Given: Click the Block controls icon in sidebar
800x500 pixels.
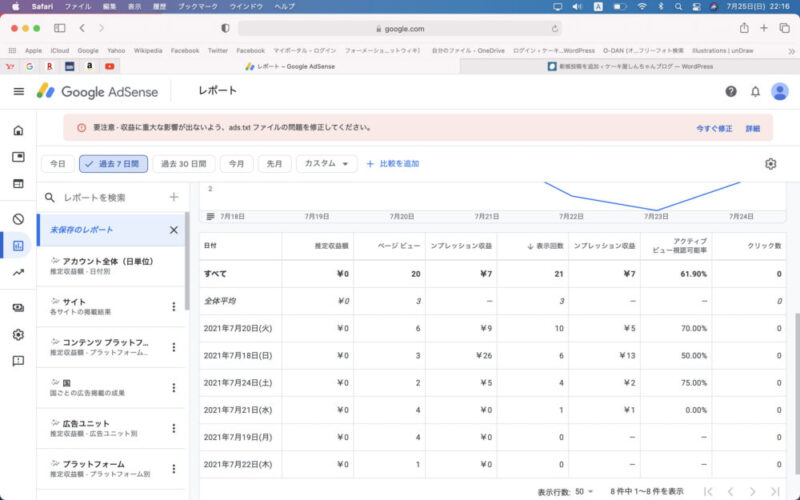Looking at the screenshot, I should click(18, 219).
